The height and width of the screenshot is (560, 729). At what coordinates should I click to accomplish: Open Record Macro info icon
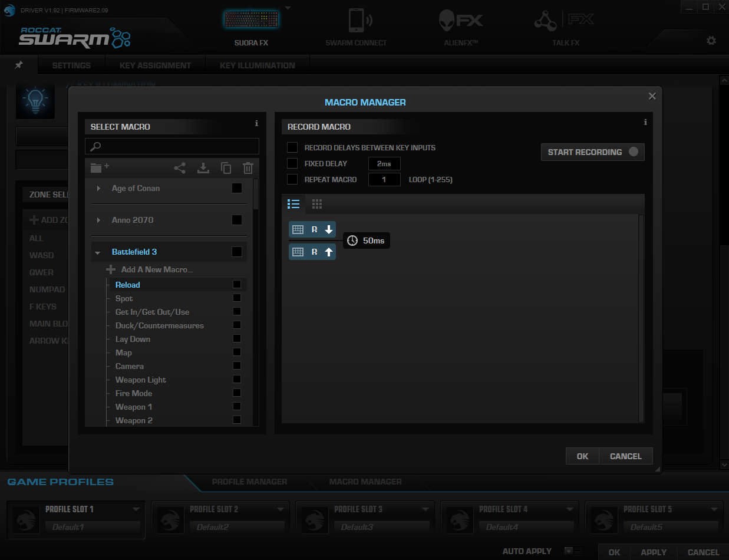click(x=645, y=122)
